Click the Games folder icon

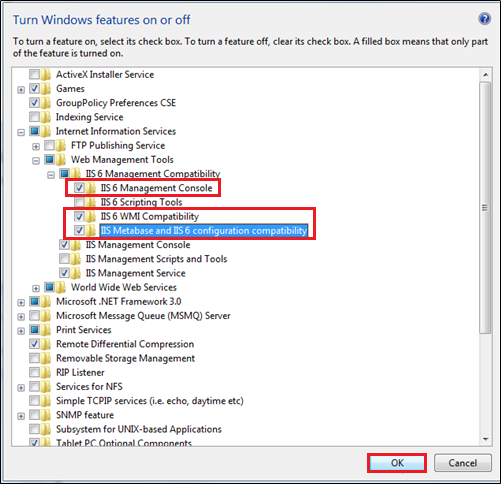[46, 89]
